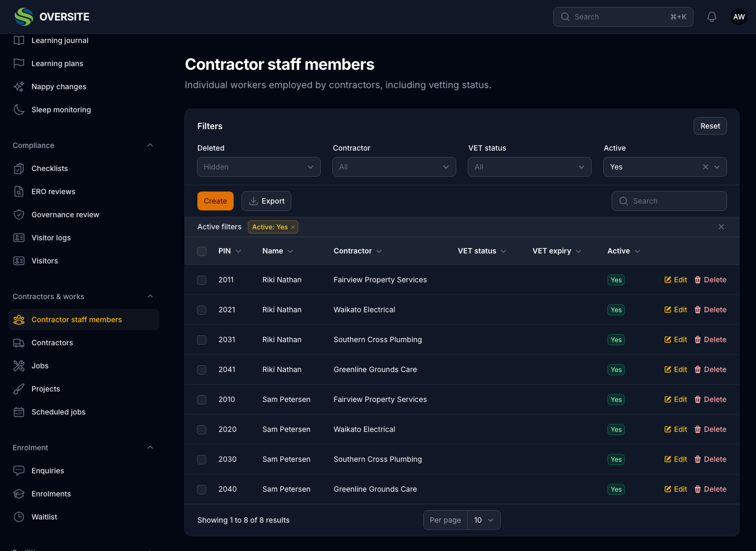Image resolution: width=756 pixels, height=551 pixels.
Task: Open the AW user avatar menu
Action: [739, 17]
